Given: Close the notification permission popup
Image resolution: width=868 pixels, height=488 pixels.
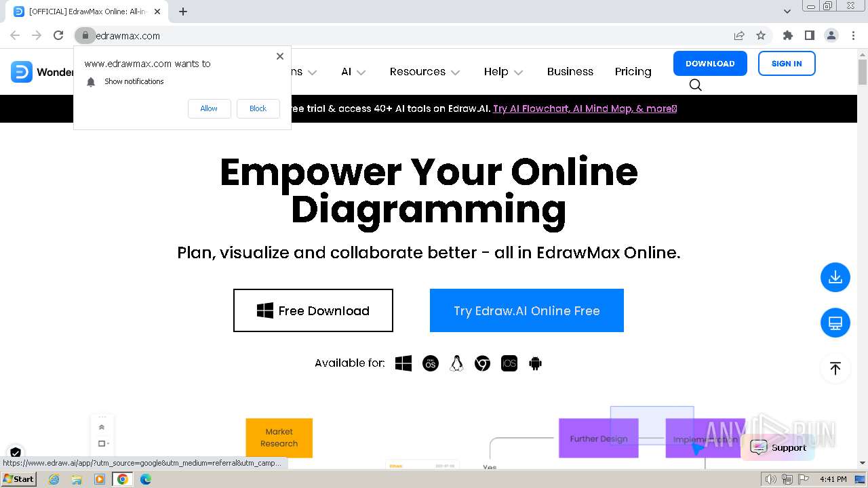Looking at the screenshot, I should (x=280, y=56).
